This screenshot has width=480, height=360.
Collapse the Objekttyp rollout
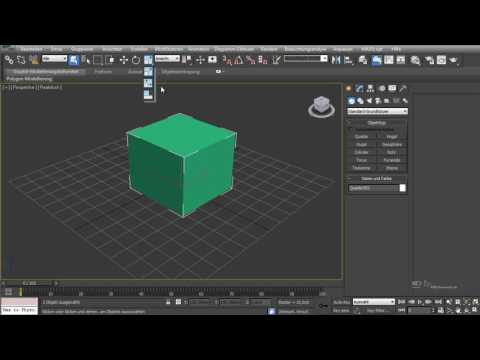377,123
